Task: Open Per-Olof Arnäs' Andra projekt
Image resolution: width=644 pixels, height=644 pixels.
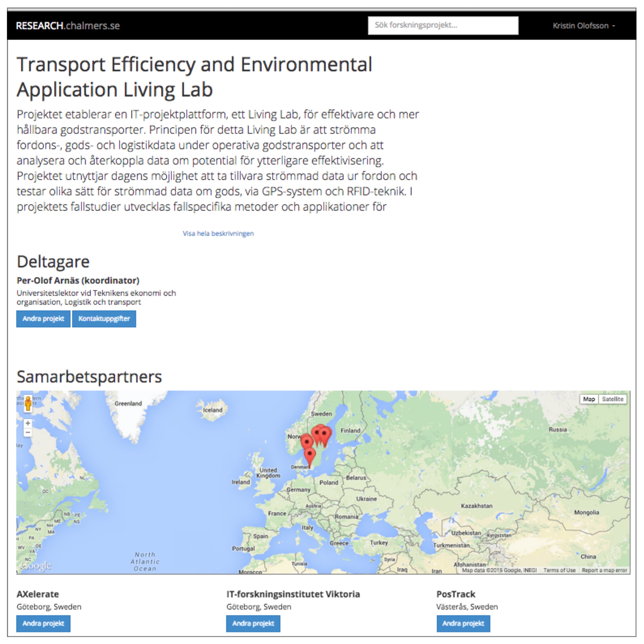Action: point(43,319)
